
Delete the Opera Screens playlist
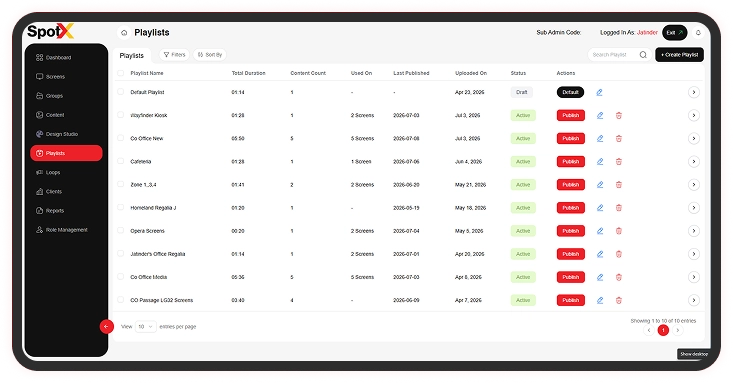coord(618,231)
